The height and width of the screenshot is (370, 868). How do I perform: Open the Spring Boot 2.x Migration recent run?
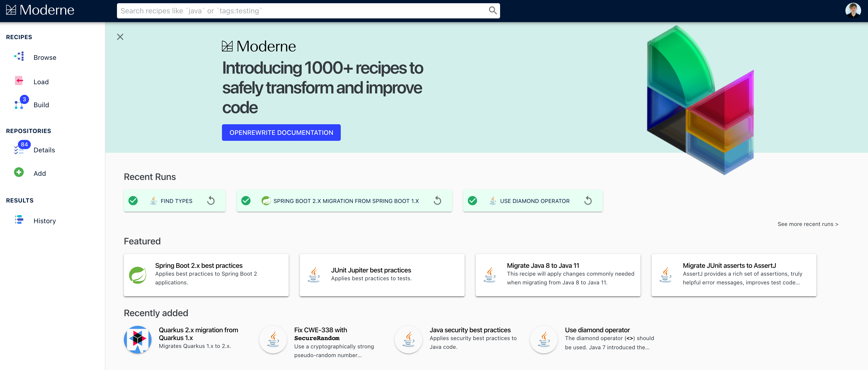coord(344,201)
